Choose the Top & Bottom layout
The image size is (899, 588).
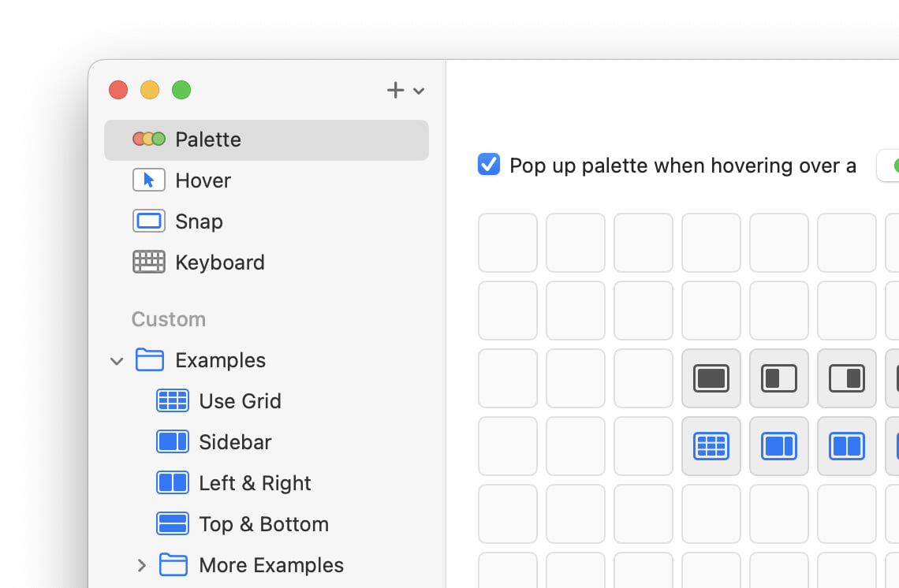[263, 524]
